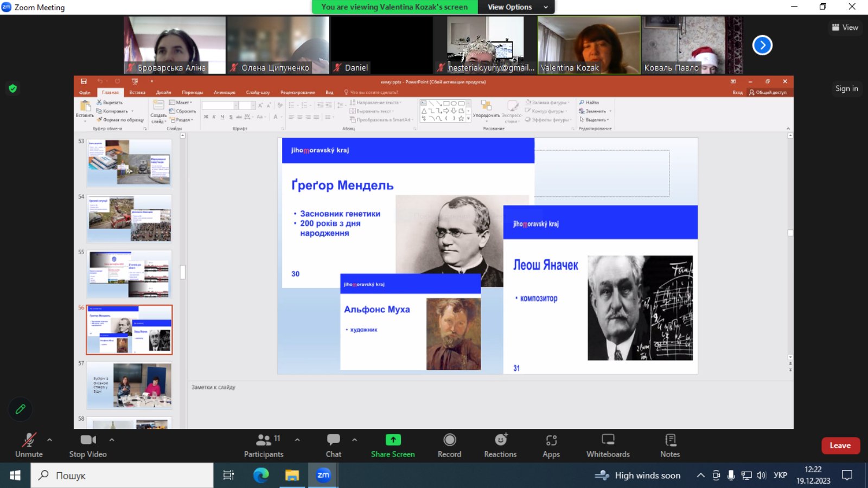Open the Notes panel
868x488 pixels.
[670, 445]
